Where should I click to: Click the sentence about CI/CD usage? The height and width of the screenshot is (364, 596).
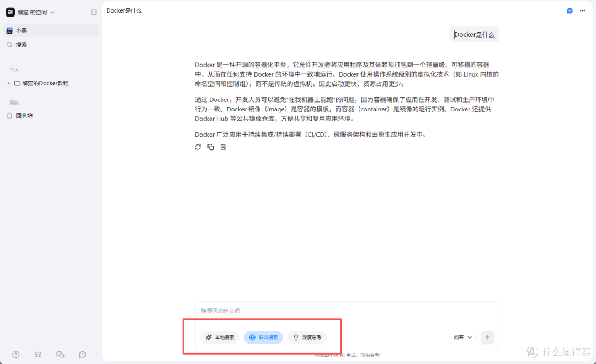click(311, 135)
